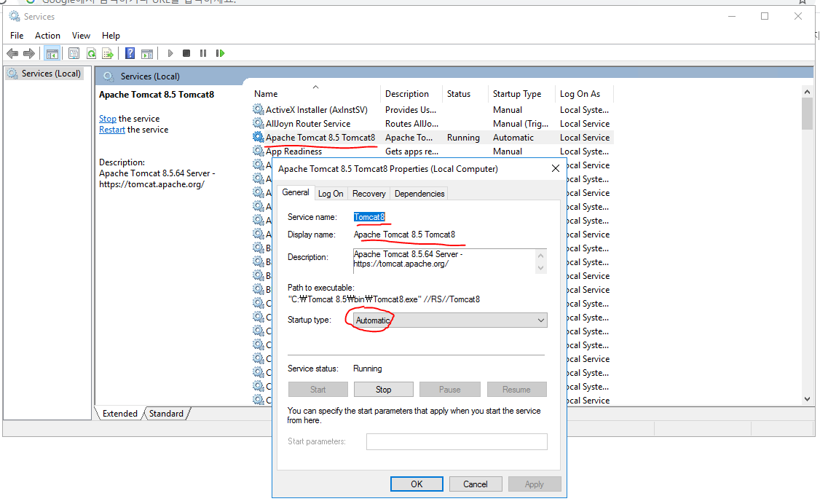This screenshot has width=820, height=504.
Task: Click the Tomcat8 service name field
Action: [369, 217]
